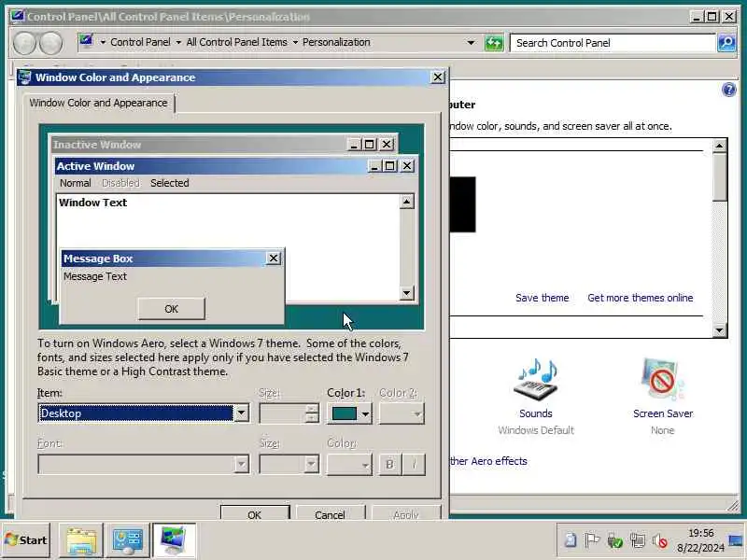Screen dimensions: 747x560
Task: Click the teal Color 1 swatch
Action: pyautogui.click(x=344, y=413)
